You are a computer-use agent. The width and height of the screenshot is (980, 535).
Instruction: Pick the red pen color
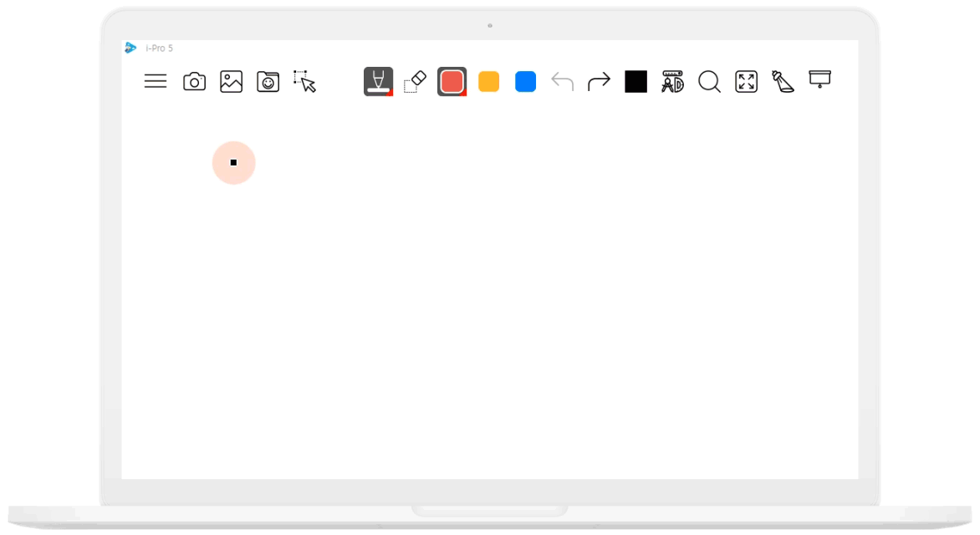(x=452, y=81)
